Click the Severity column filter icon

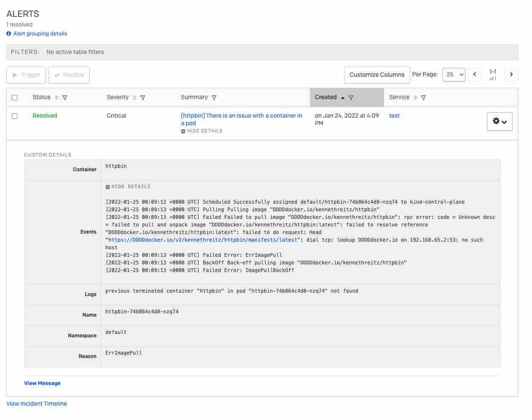pos(142,97)
